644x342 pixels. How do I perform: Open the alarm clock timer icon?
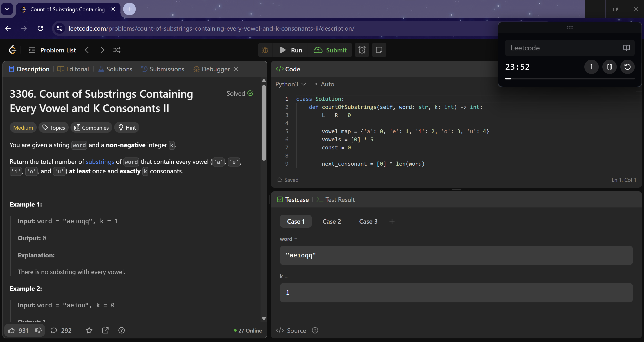pyautogui.click(x=362, y=50)
